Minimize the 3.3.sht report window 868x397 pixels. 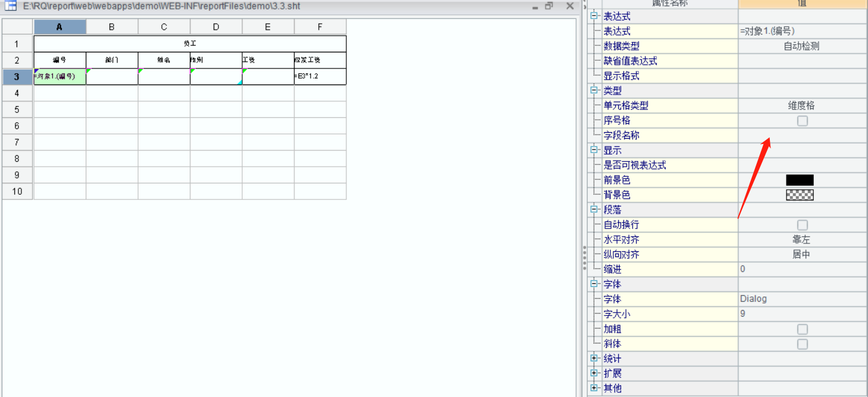coord(534,7)
